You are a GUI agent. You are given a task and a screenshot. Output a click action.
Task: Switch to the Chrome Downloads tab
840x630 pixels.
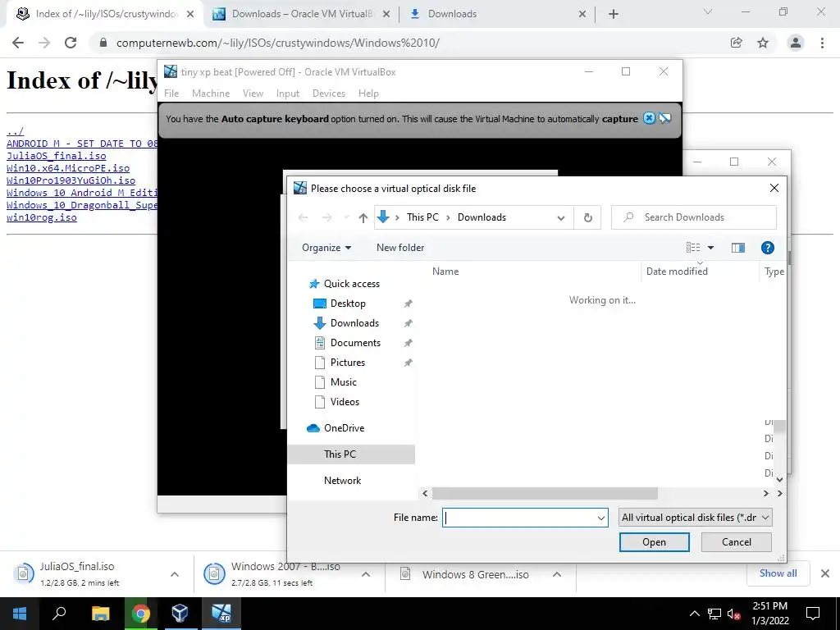[498, 14]
